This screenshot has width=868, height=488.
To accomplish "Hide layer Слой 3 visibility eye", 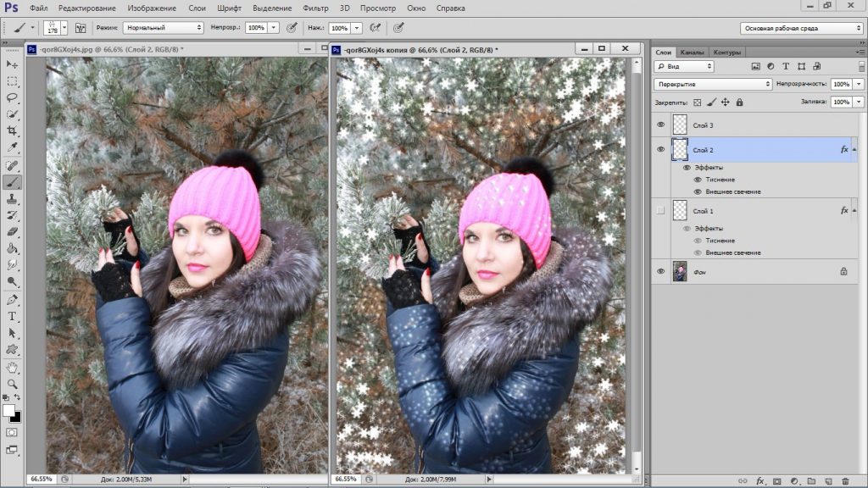I will 660,125.
